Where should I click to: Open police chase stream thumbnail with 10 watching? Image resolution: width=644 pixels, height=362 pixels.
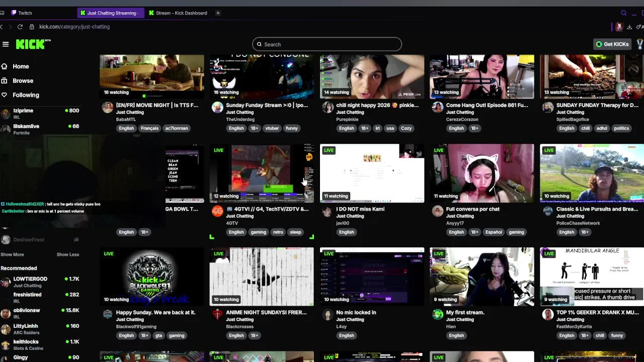tap(592, 173)
